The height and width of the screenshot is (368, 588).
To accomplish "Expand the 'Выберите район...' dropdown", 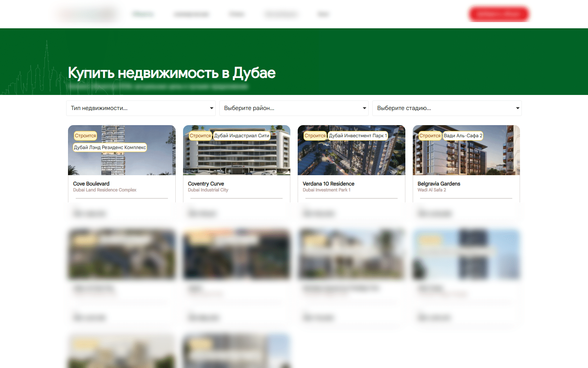I will (294, 108).
